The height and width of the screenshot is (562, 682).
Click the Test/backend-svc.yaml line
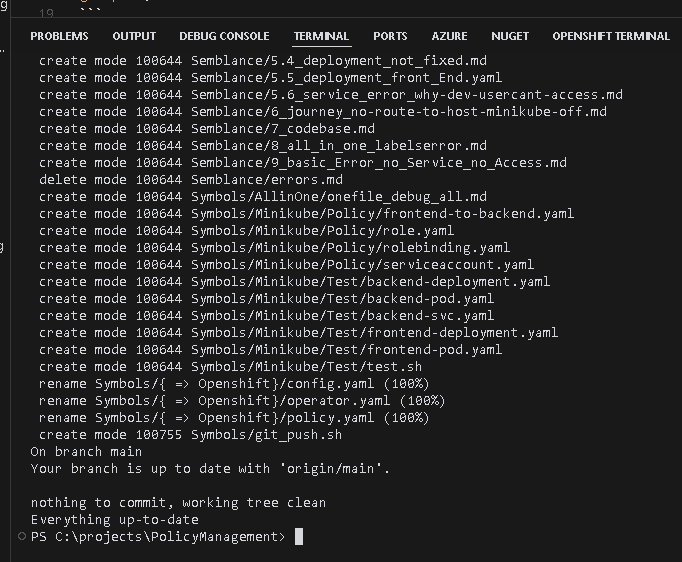tap(266, 315)
